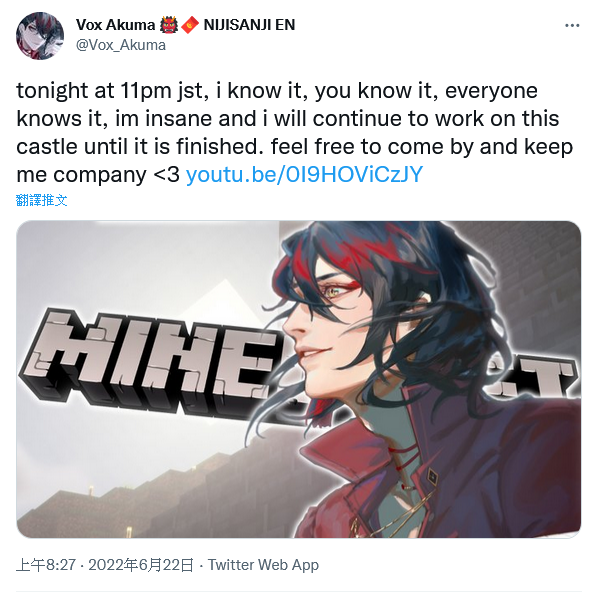Click the 上午8:27 timestamp
Image resolution: width=598 pixels, height=592 pixels.
(46, 565)
